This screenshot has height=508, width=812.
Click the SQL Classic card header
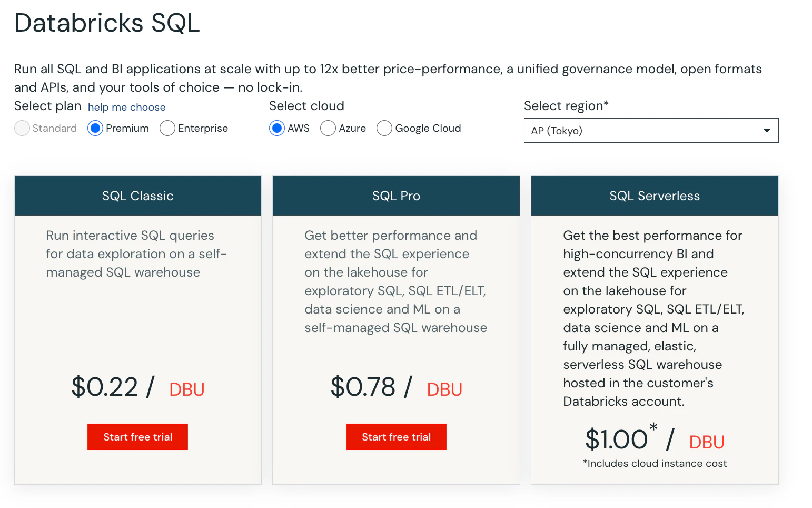coord(138,196)
